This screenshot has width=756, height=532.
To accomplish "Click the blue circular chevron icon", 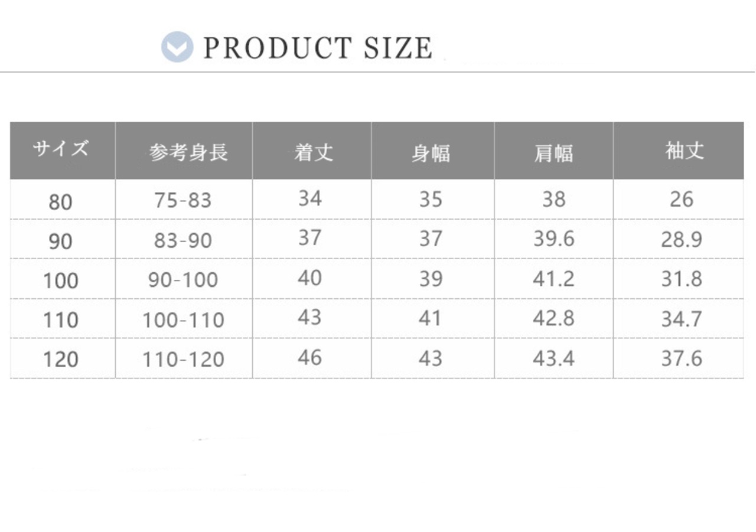I will tap(177, 47).
